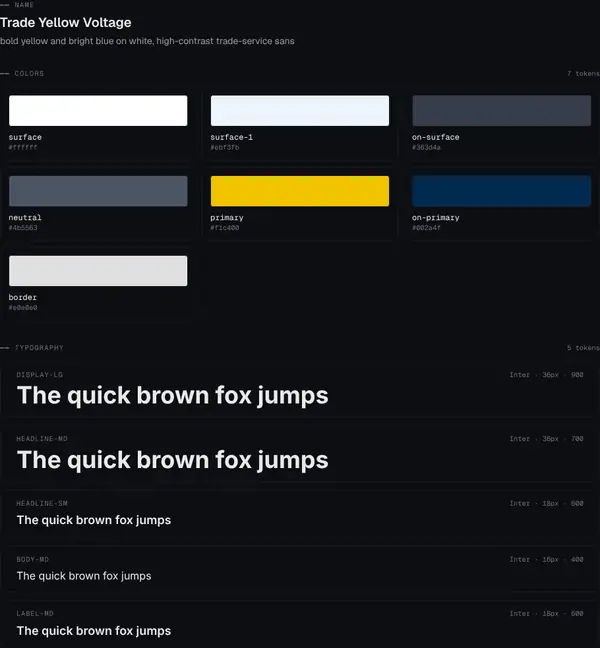Screen dimensions: 600x648
Task: Click the LABEL-MD label
Action: (x=35, y=614)
